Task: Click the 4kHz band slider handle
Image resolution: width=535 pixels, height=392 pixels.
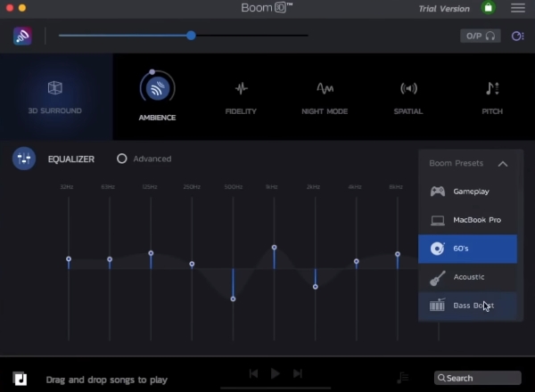Action: point(356,261)
